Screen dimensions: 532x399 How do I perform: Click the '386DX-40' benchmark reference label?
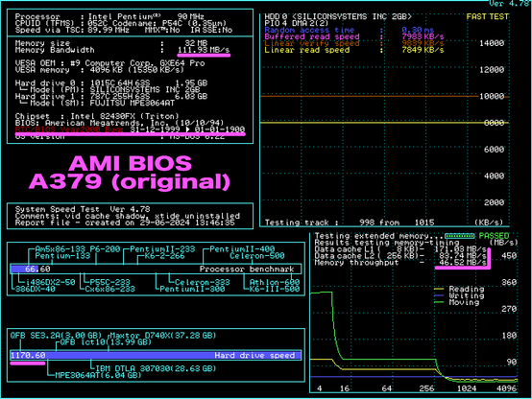tap(36, 289)
